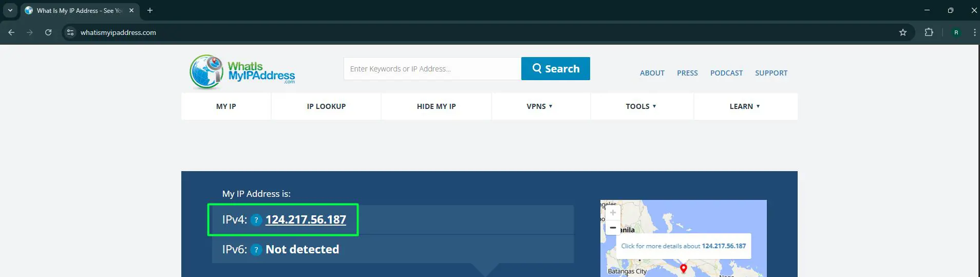The image size is (980, 277).
Task: Select HIDE MY IP in navigation
Action: point(436,106)
